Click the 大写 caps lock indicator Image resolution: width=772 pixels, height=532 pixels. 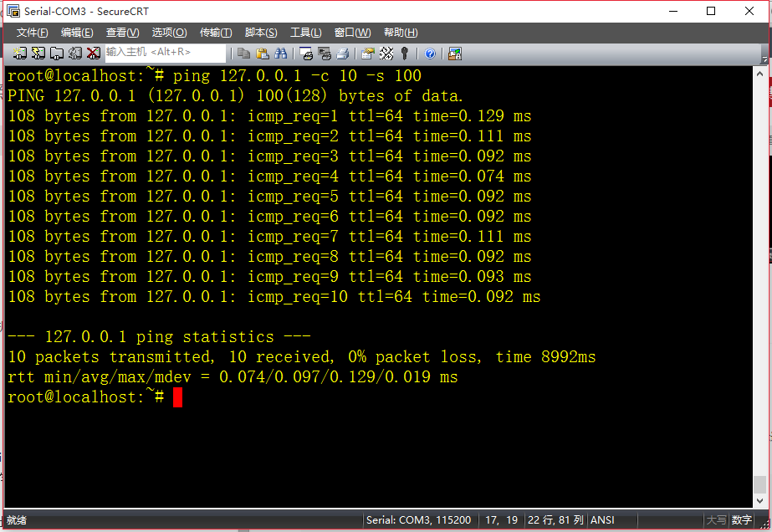[x=716, y=520]
